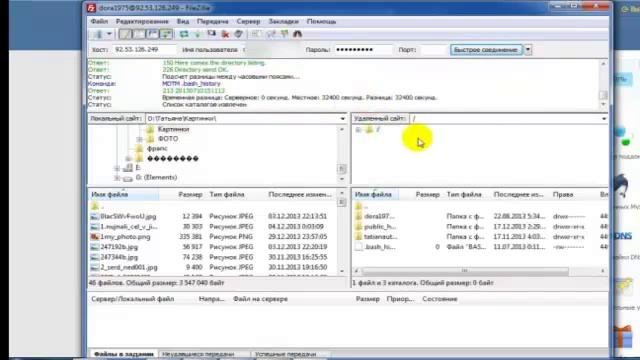Switch to Неудавшиеся передачи tab
The image size is (640, 360).
[198, 354]
